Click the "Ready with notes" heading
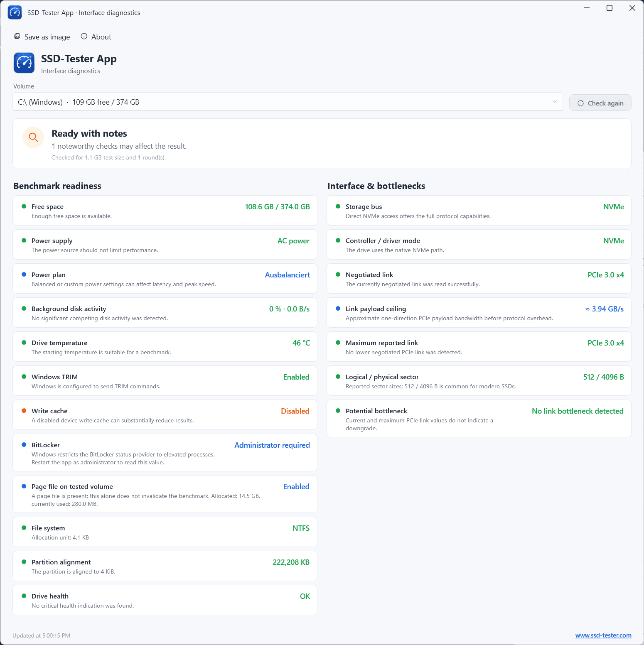This screenshot has height=645, width=644. (x=89, y=134)
